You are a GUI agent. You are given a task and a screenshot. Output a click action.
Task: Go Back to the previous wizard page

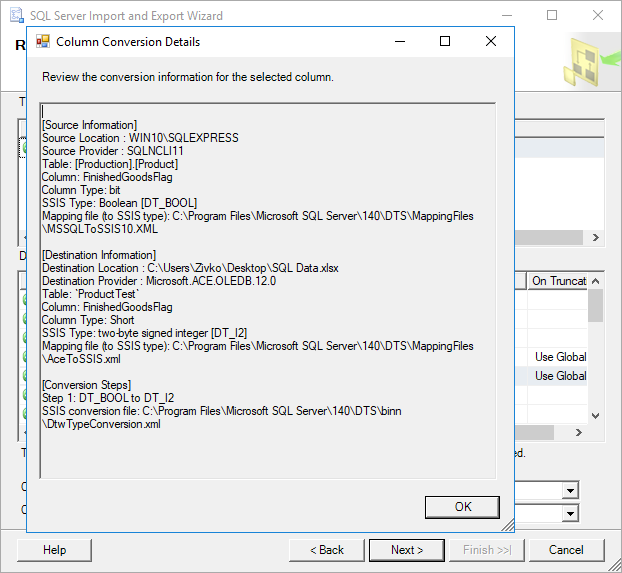[326, 550]
